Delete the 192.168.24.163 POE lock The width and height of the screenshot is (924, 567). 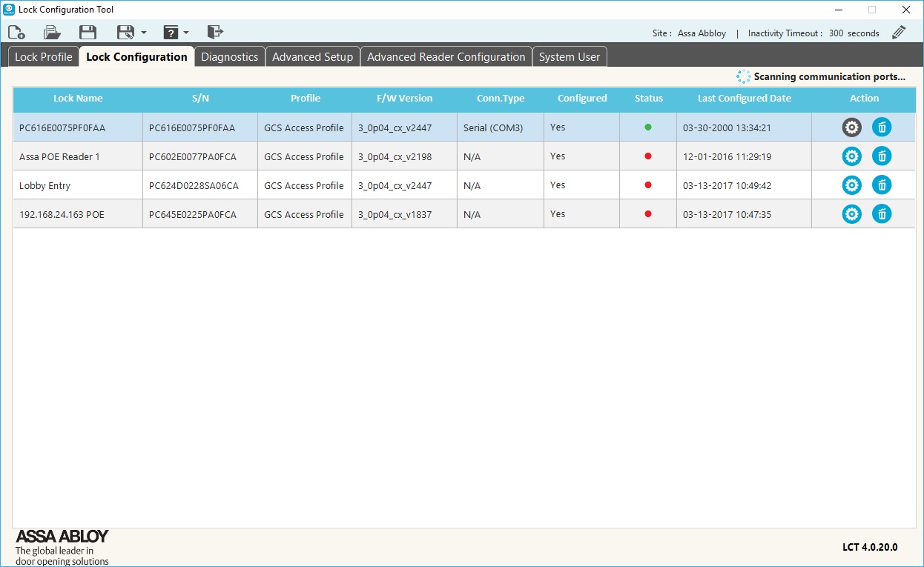click(882, 213)
